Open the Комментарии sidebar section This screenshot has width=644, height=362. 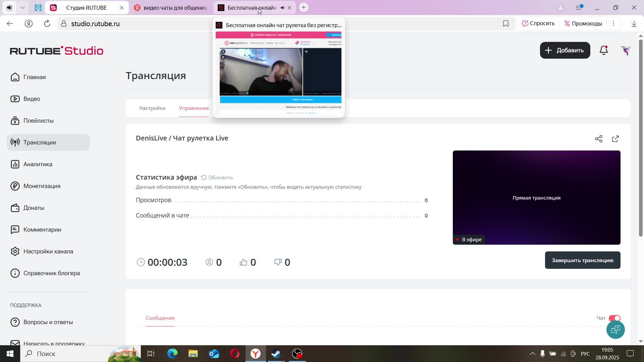click(42, 229)
